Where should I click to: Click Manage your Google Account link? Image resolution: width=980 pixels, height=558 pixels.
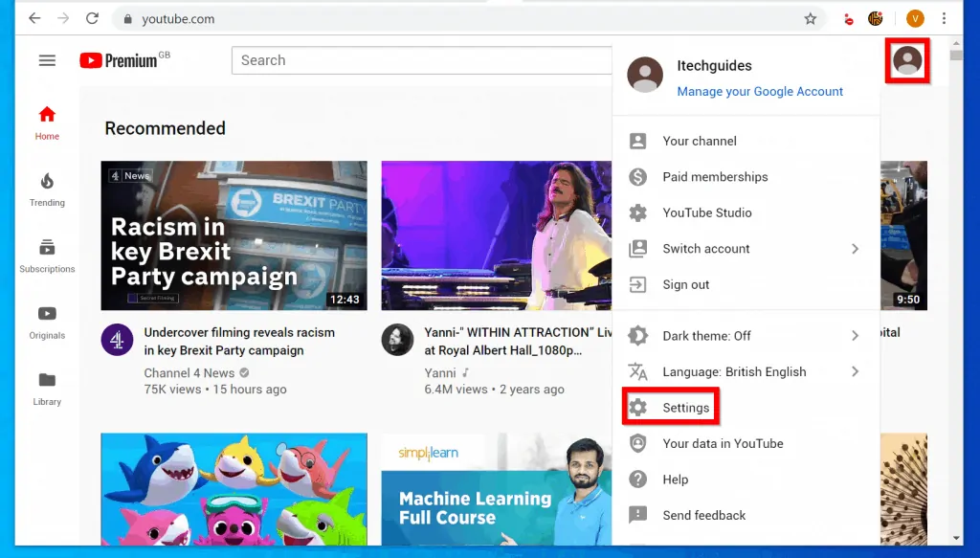point(760,91)
